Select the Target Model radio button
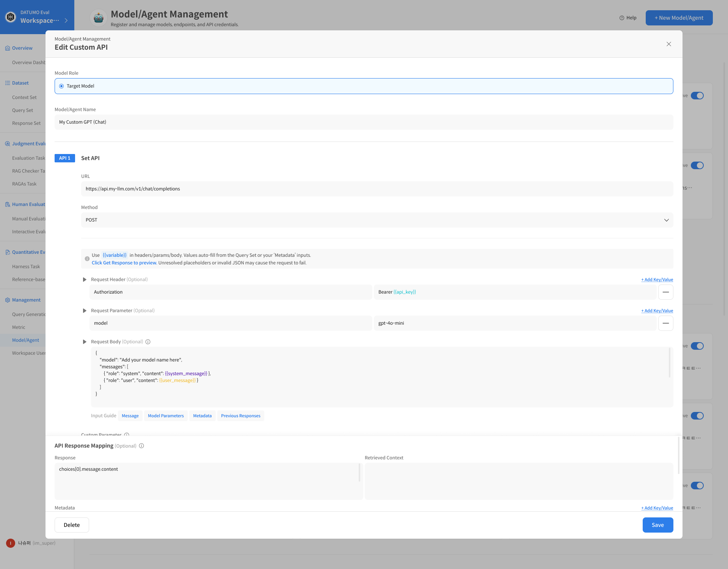This screenshot has height=569, width=728. coord(61,86)
